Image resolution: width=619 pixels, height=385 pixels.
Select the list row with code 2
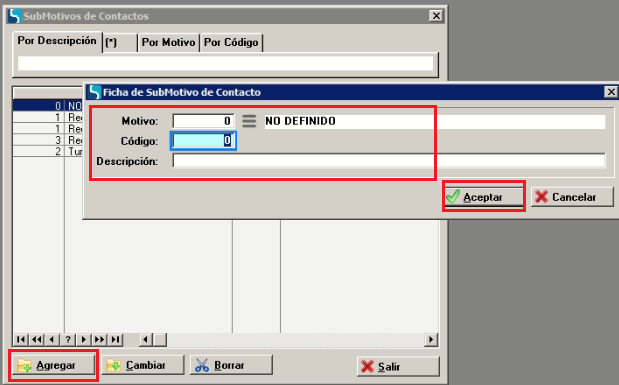(47, 151)
